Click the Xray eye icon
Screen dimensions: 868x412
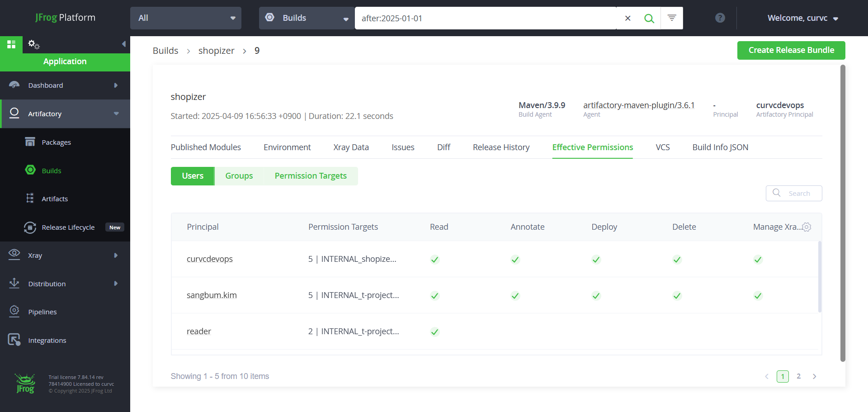(x=14, y=255)
